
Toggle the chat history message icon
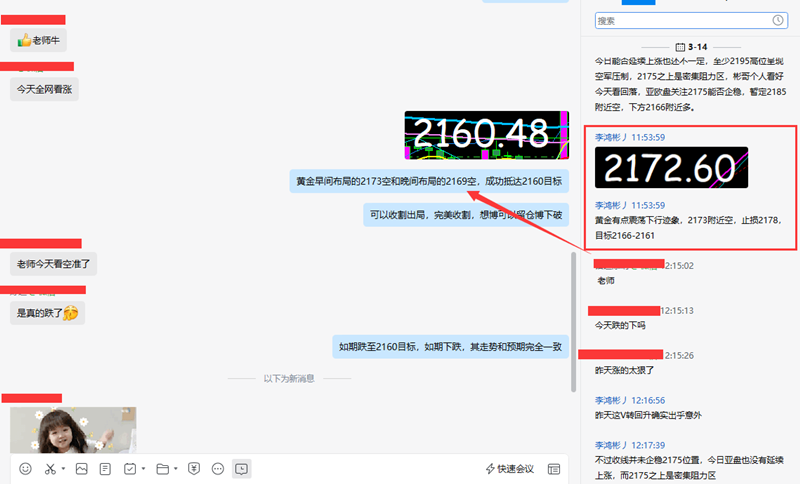(x=241, y=468)
